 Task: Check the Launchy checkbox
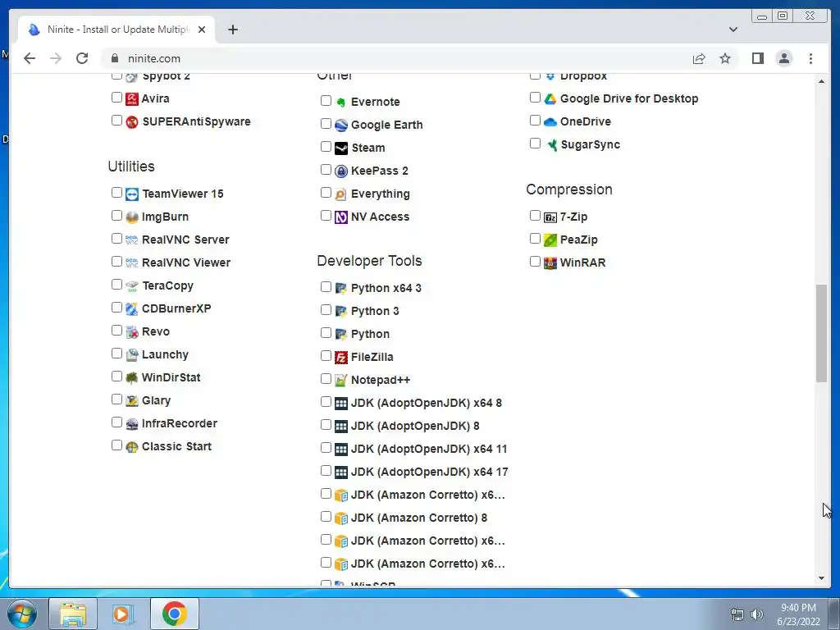[x=116, y=354]
